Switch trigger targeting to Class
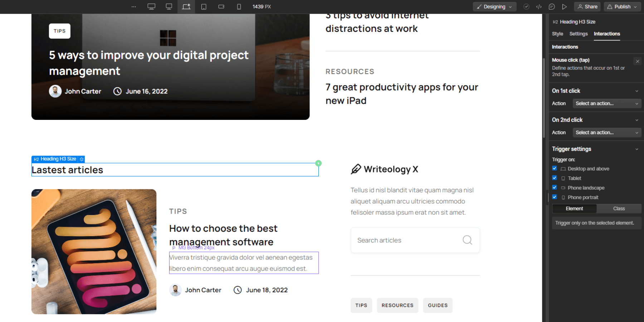Viewport: 644px width, 322px height. [x=619, y=208]
